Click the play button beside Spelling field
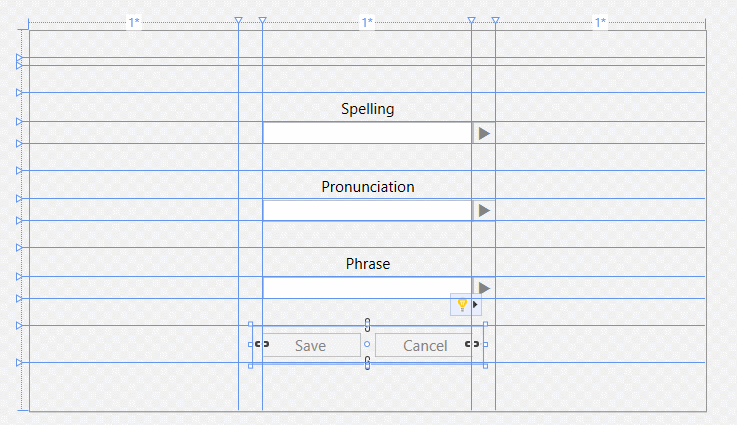 484,133
